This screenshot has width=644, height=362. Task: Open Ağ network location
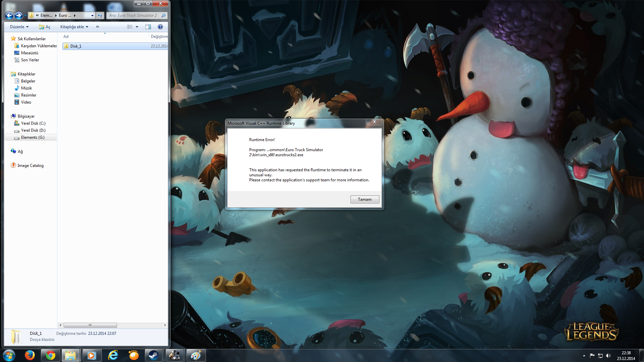tap(20, 152)
